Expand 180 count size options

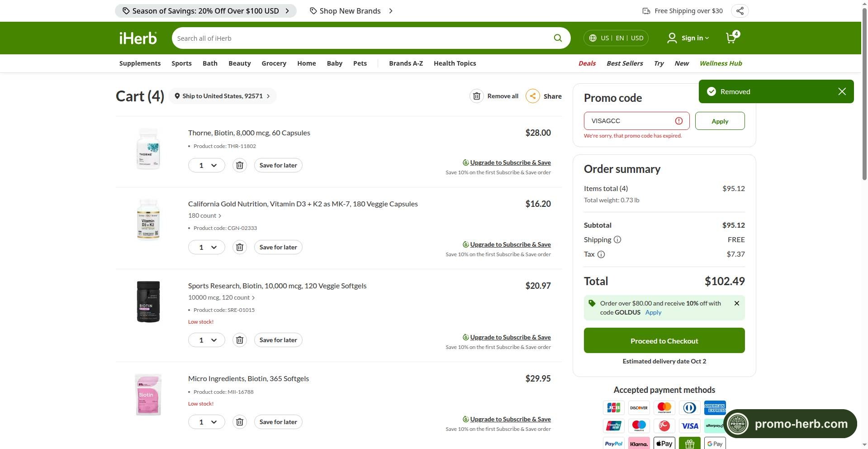(x=205, y=216)
